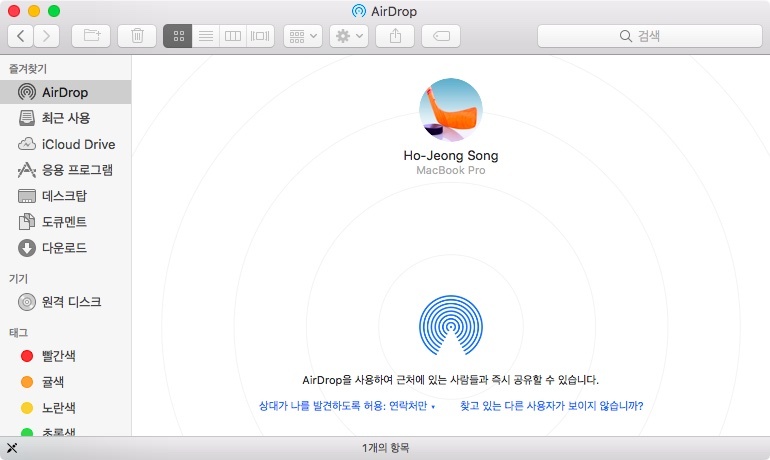Screen dimensions: 770x460
Task: Open 원격 디스크 in the sidebar
Action: click(x=65, y=302)
